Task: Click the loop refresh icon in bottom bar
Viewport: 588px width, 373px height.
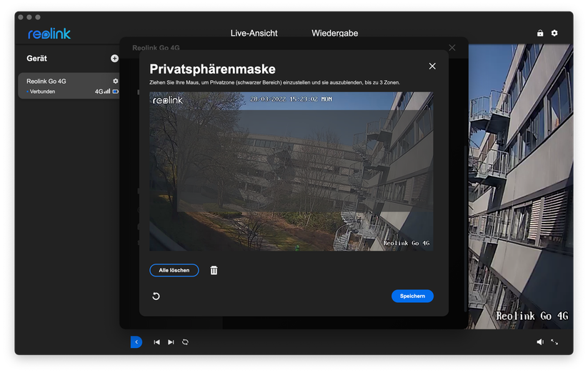Action: 185,342
